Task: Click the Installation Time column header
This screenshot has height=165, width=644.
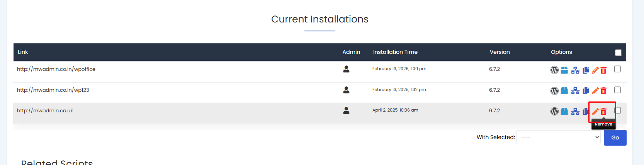Action: click(x=395, y=52)
